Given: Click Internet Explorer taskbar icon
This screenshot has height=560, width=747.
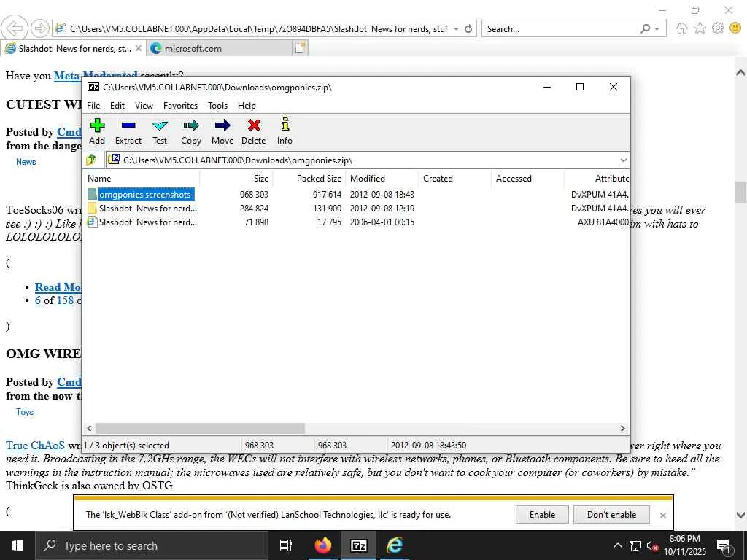Looking at the screenshot, I should [x=394, y=545].
